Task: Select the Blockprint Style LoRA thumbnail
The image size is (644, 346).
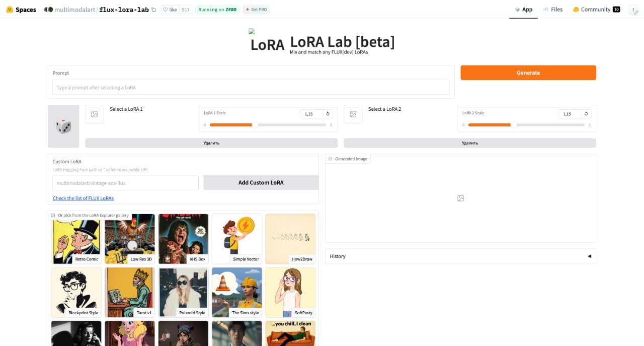Action: click(76, 292)
